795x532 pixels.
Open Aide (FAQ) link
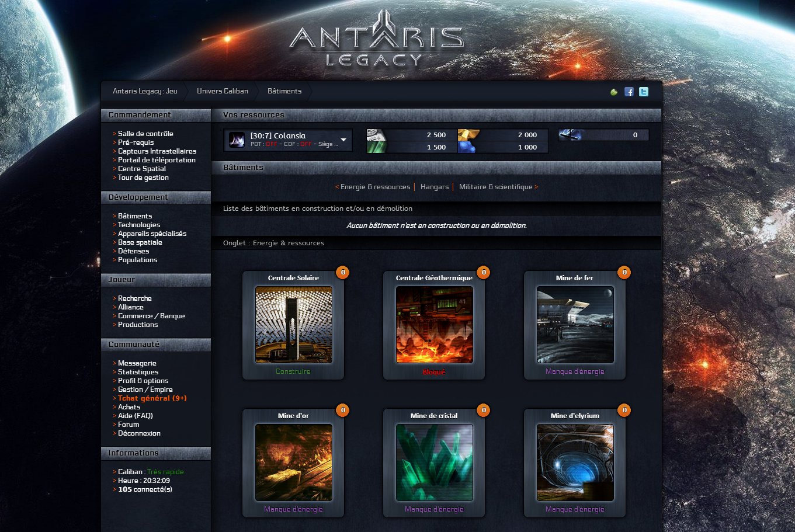pos(135,416)
